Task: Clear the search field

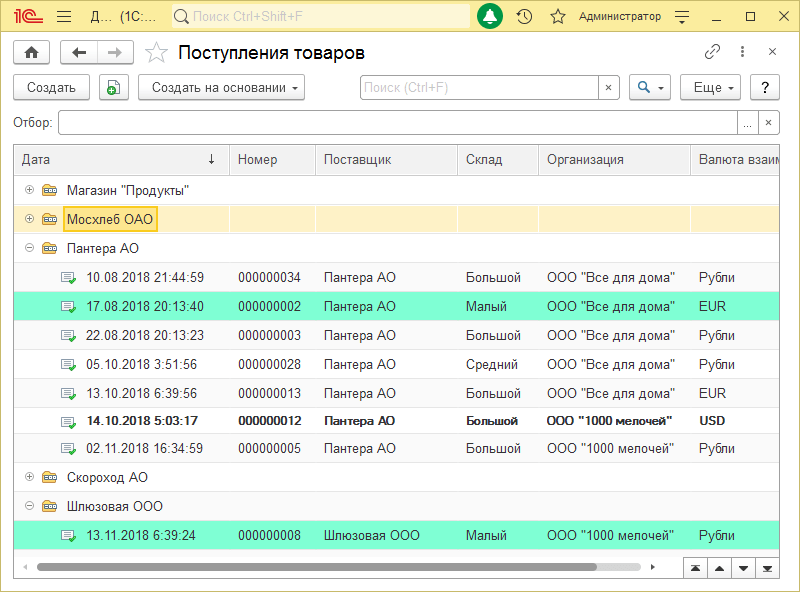Action: (x=608, y=88)
